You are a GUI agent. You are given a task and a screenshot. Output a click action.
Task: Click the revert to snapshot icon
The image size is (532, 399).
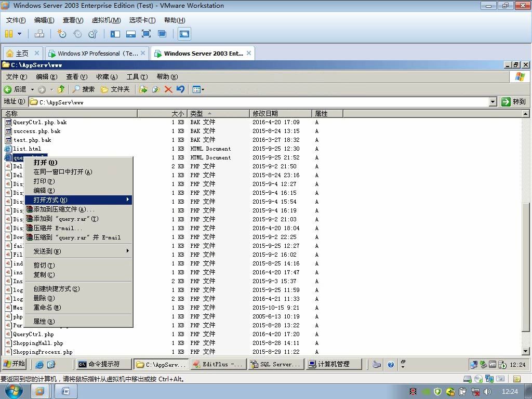77,34
